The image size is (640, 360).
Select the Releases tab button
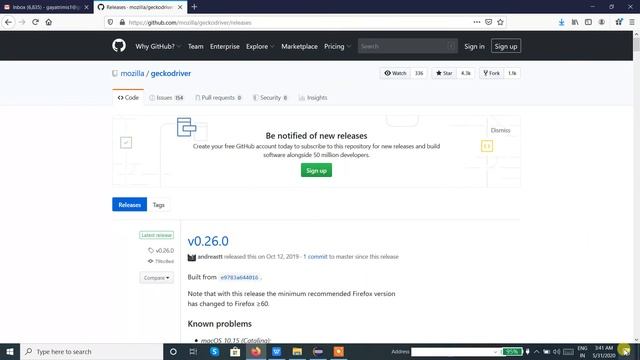(129, 204)
